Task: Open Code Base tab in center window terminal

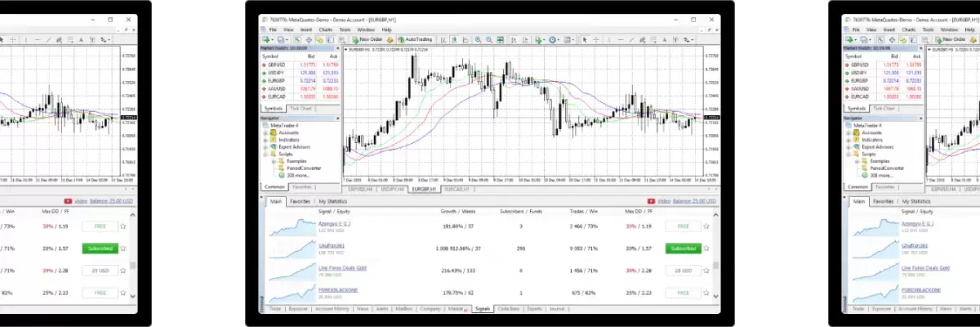Action: 508,309
